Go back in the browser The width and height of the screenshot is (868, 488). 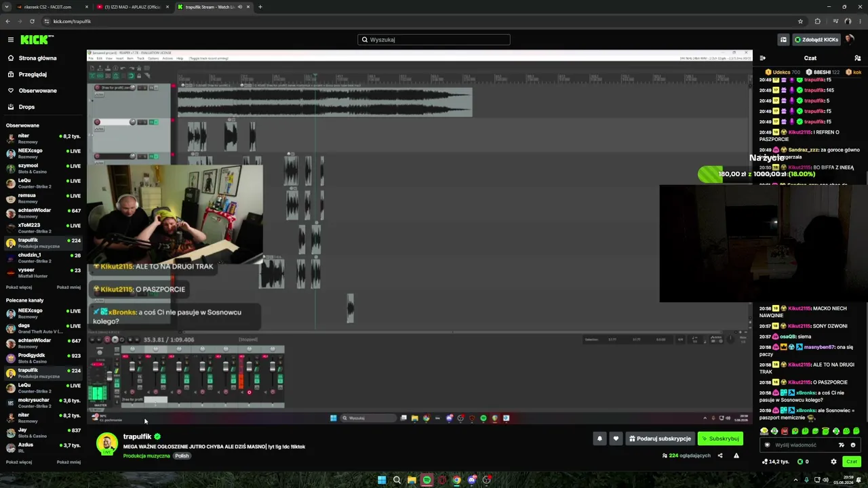(7, 21)
